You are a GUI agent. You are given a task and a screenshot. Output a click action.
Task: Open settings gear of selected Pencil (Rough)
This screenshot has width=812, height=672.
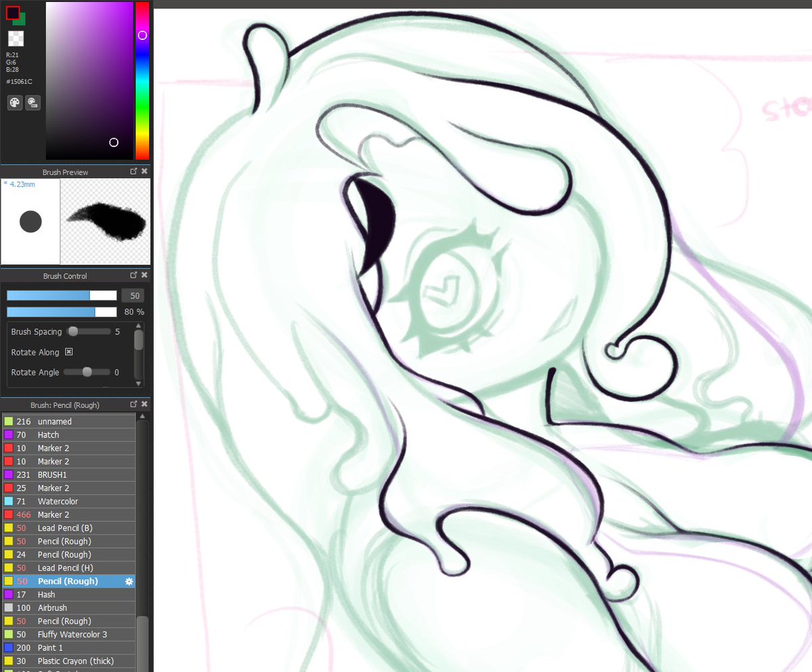(129, 581)
